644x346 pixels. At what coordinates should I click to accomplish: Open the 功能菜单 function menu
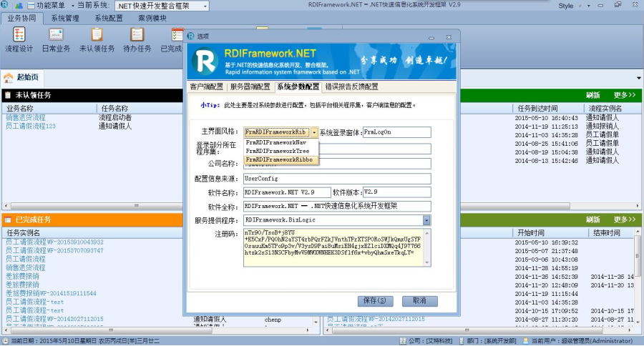pos(51,6)
